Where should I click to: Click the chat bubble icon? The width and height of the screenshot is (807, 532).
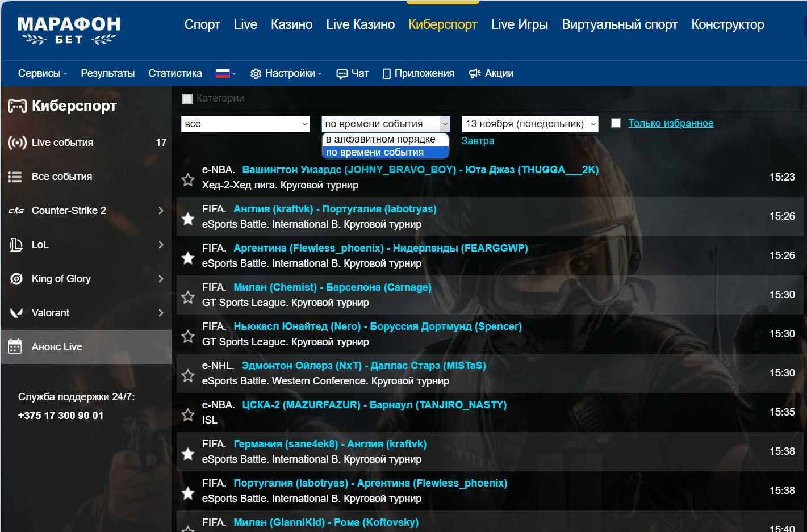tap(342, 74)
